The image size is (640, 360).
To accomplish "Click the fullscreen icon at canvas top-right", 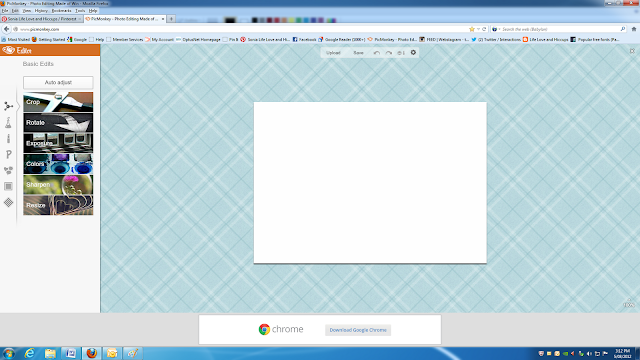I will 632,51.
